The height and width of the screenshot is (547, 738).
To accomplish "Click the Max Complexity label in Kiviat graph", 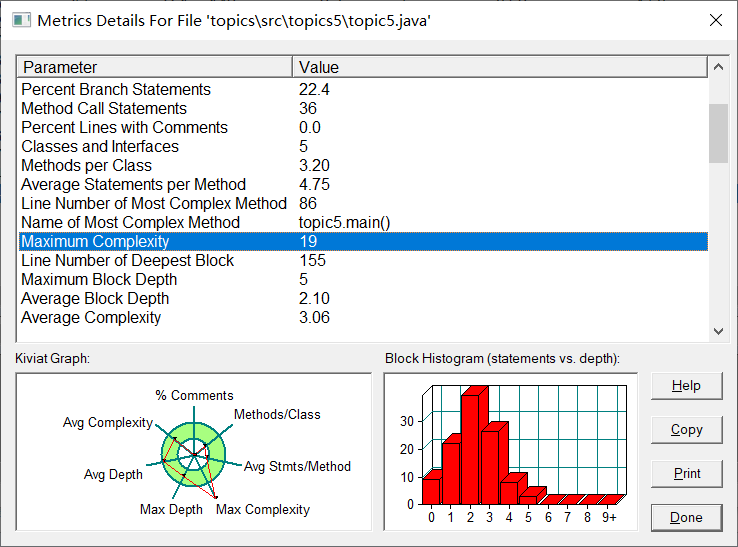I will (x=263, y=509).
